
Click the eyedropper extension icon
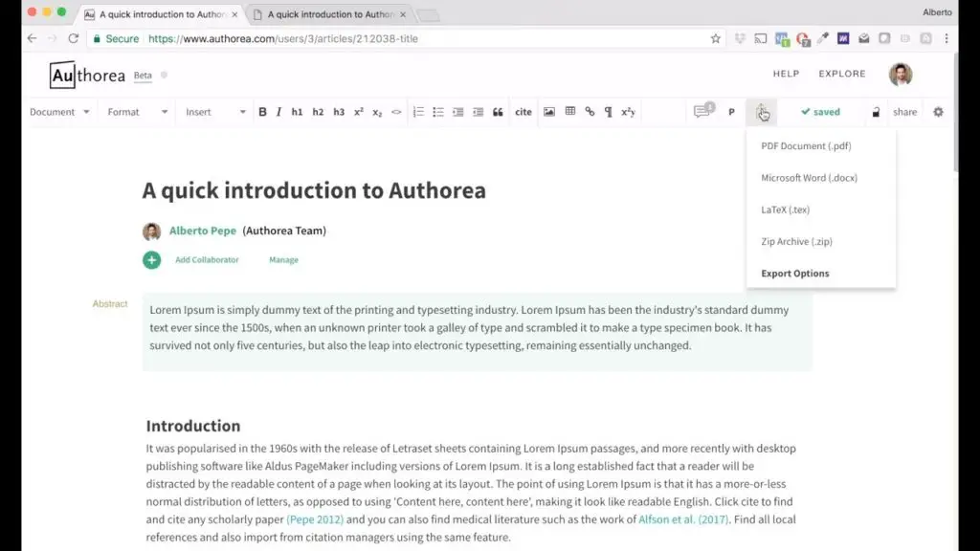point(822,38)
